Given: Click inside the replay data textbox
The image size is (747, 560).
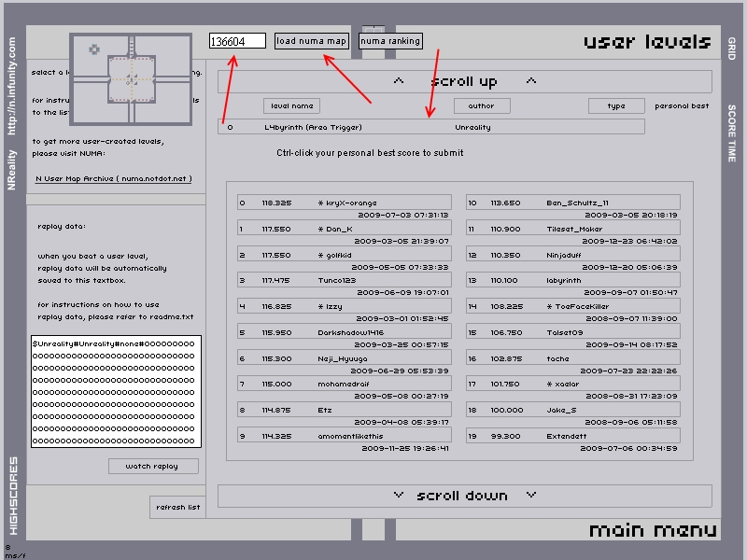Looking at the screenshot, I should (x=116, y=391).
